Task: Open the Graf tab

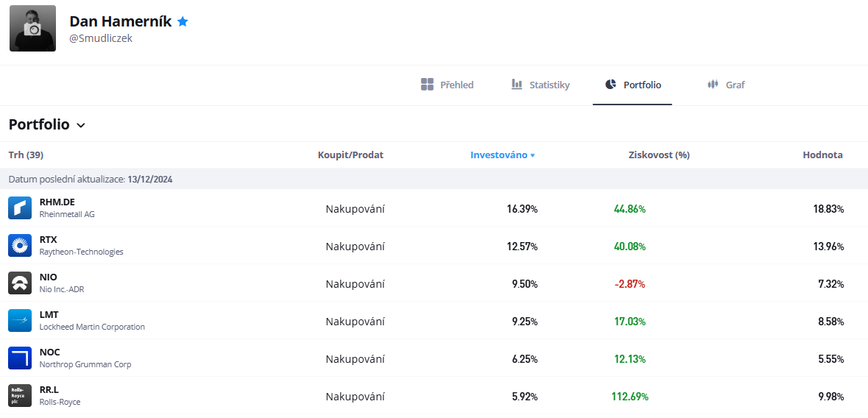Action: coord(726,85)
